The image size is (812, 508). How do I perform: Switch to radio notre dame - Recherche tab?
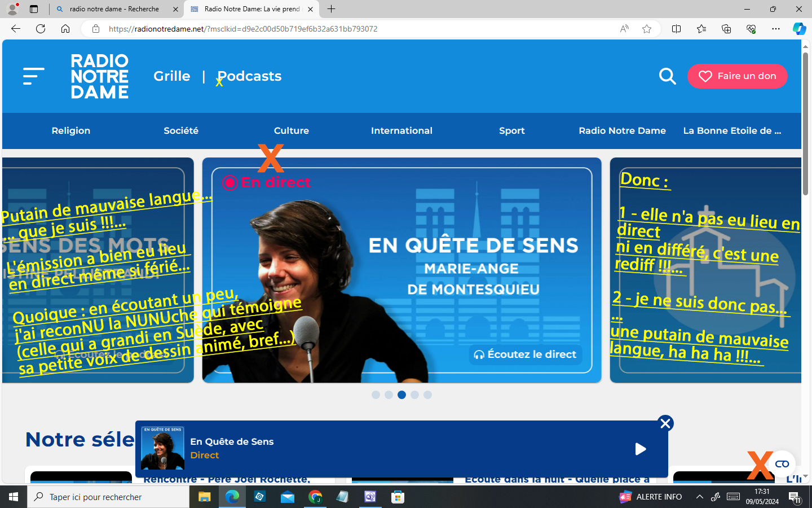tap(116, 9)
